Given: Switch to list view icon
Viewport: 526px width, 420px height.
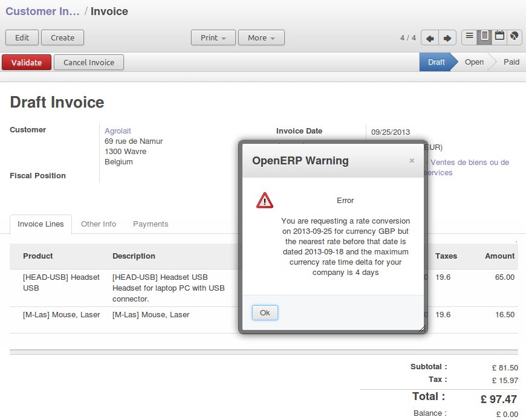Looking at the screenshot, I should (469, 37).
